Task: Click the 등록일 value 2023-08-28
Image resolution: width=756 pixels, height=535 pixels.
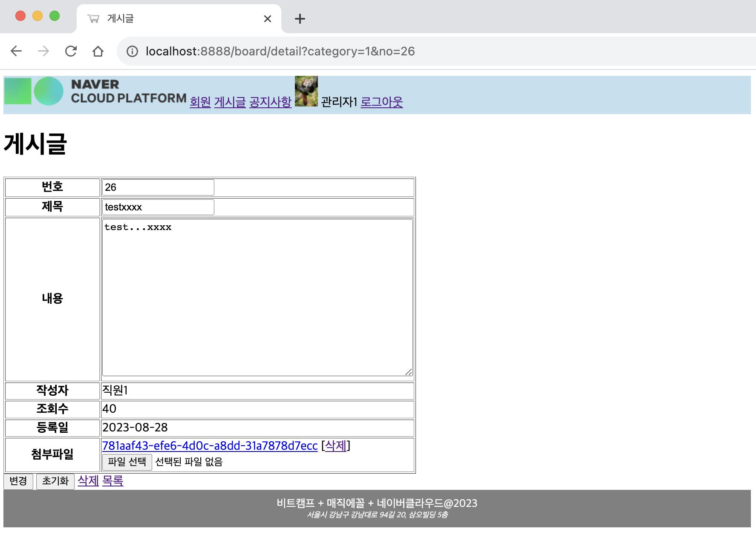Action: [x=135, y=428]
